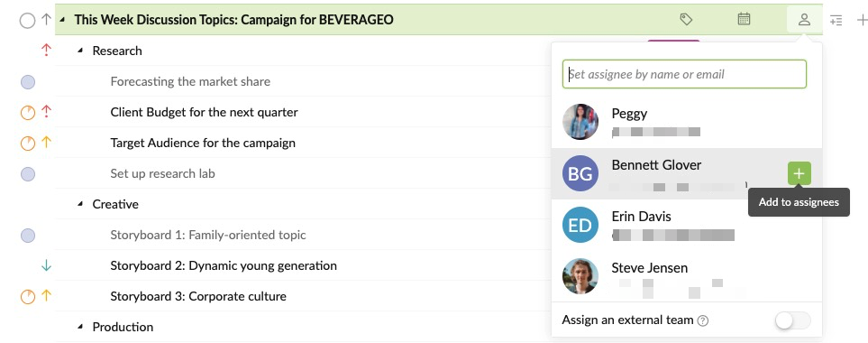Toggle status circle for Storyboard 3 row
The width and height of the screenshot is (868, 343).
tap(28, 298)
